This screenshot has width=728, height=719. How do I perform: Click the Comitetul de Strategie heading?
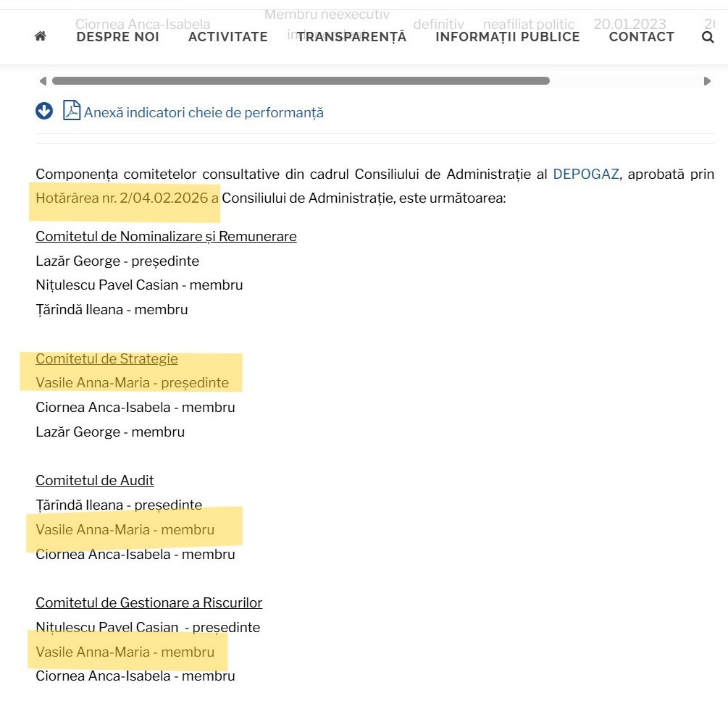[x=106, y=359]
